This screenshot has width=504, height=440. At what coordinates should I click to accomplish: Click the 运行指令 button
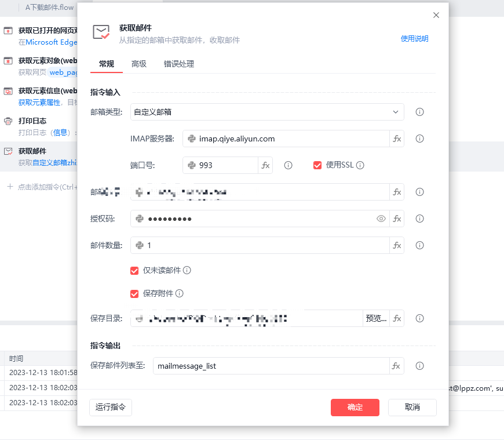point(111,407)
